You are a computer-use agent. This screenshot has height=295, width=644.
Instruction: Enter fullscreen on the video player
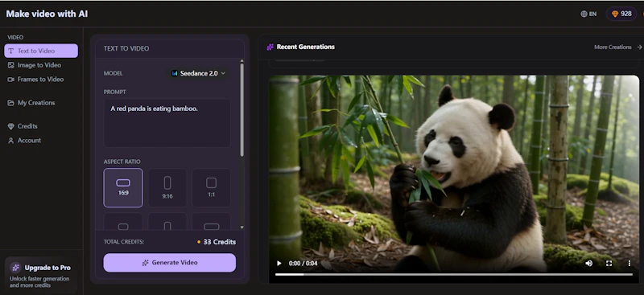coord(609,264)
